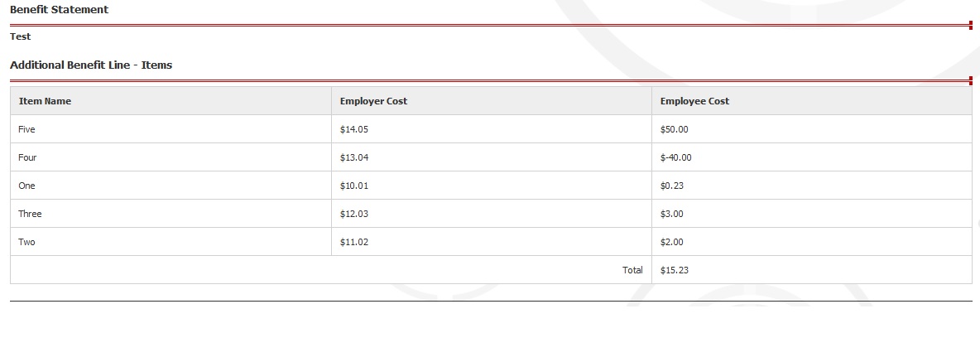The width and height of the screenshot is (980, 362).
Task: Select the item named One
Action: click(x=26, y=186)
